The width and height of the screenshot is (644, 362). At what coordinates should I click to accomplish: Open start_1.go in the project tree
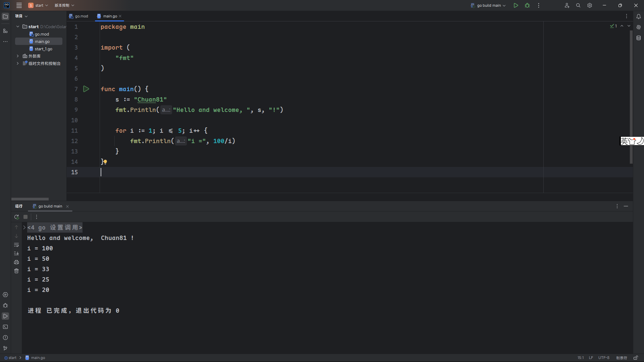coord(43,49)
